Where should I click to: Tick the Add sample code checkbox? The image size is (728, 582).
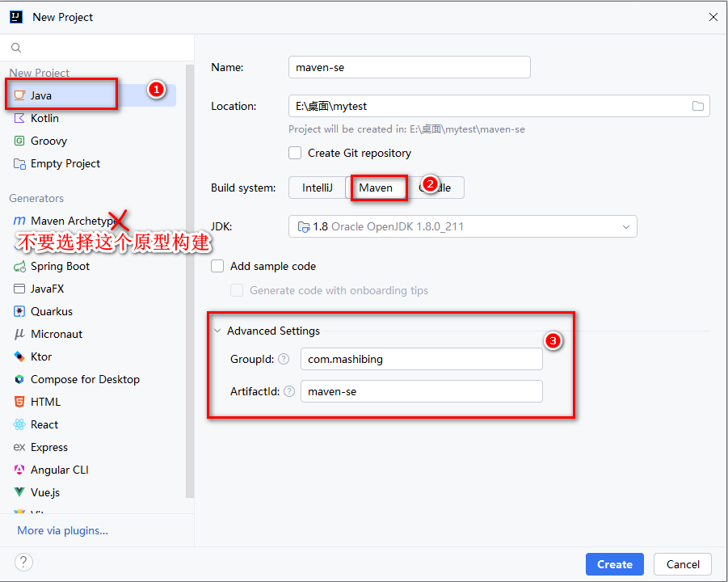pos(217,266)
